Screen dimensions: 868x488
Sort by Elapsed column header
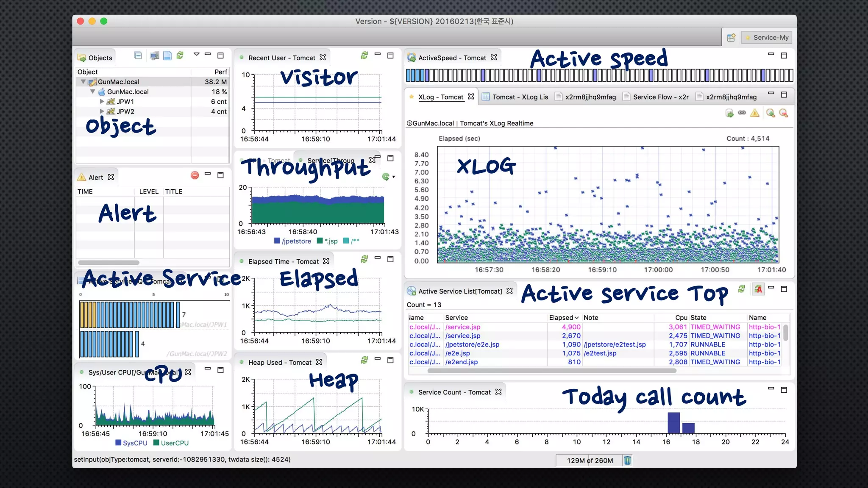click(563, 318)
